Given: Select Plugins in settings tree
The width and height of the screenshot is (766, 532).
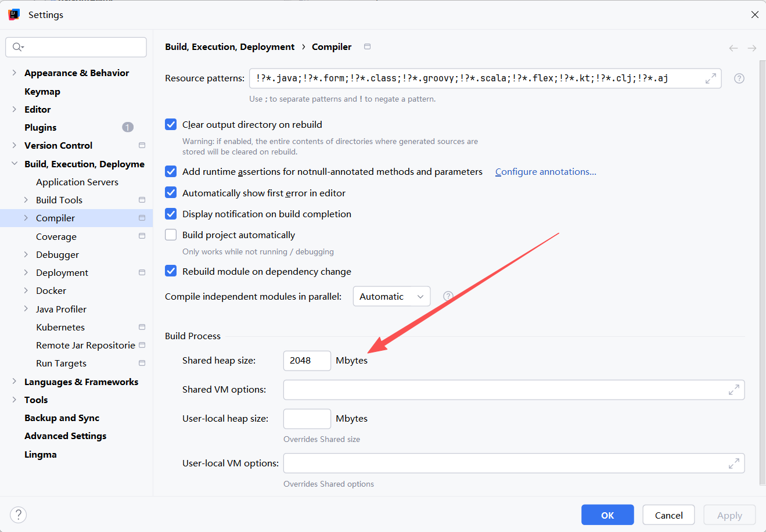Looking at the screenshot, I should [41, 127].
